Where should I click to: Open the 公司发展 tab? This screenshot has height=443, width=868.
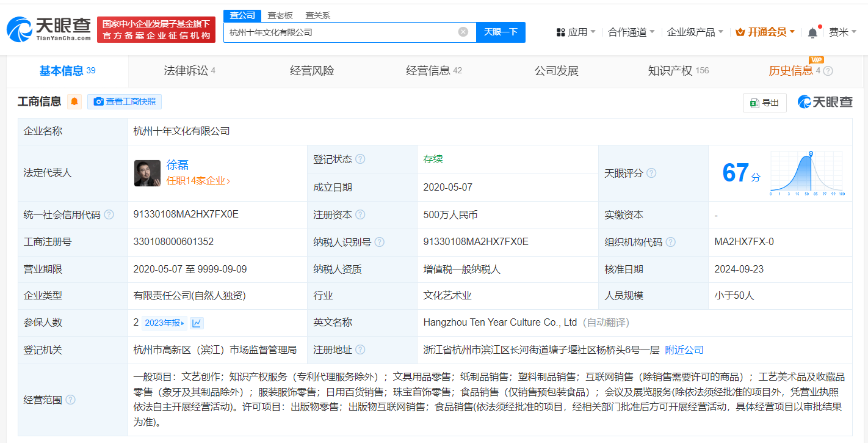pos(556,71)
